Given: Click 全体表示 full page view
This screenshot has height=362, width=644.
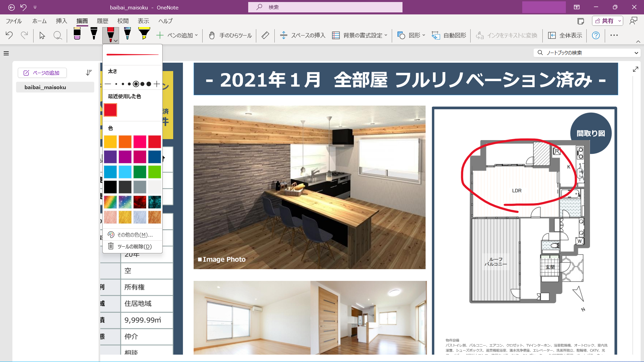Looking at the screenshot, I should tap(565, 35).
